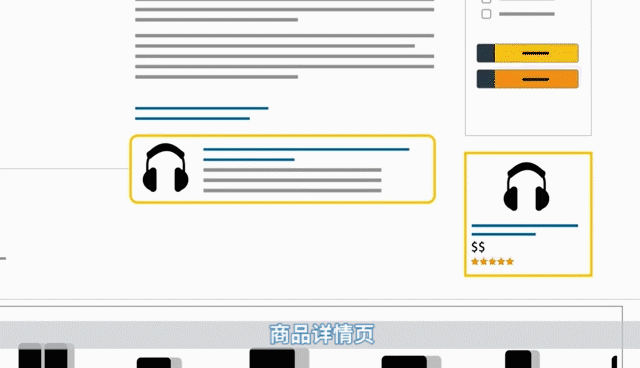Image resolution: width=640 pixels, height=368 pixels.
Task: Open the blue title link under sidebar headphones
Action: click(524, 230)
